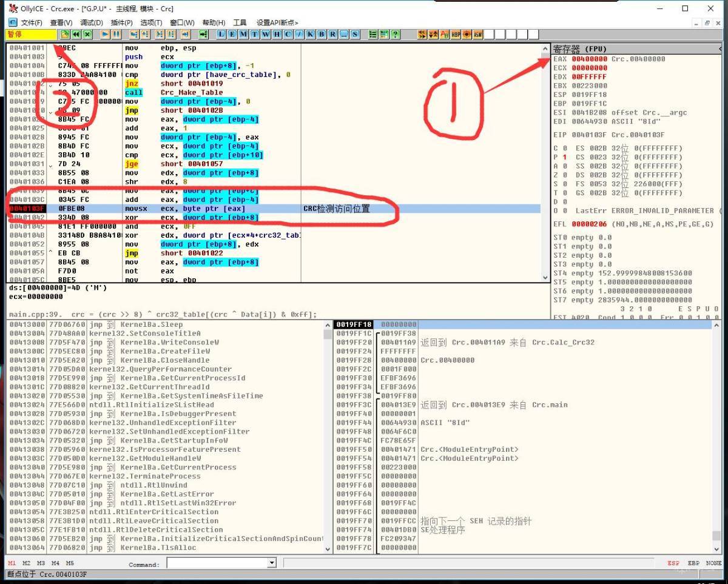728x584 pixels.
Task: Open the Memory map (M button)
Action: click(243, 34)
